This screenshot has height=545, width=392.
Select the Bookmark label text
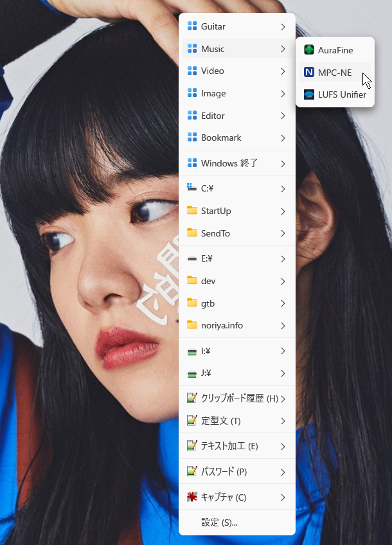coord(221,138)
